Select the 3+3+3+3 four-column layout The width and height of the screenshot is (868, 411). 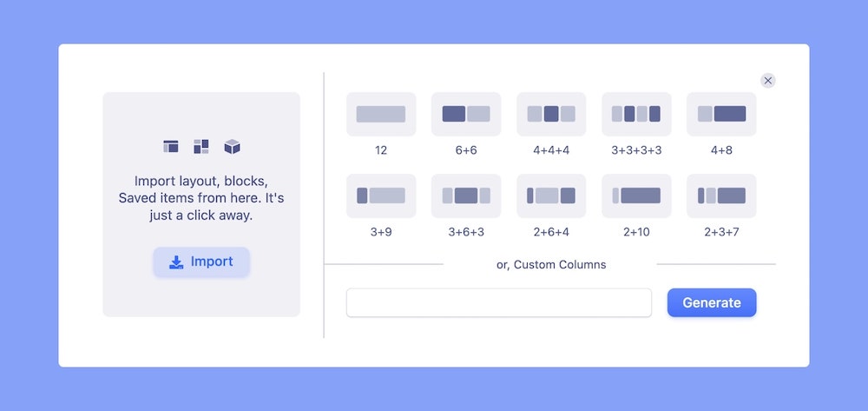[636, 114]
